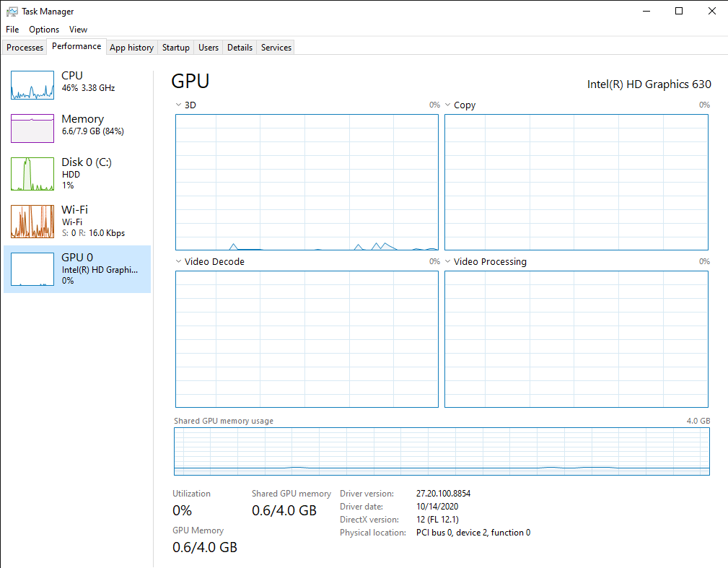Select the Disk 0 (C:) activity thumbnail
This screenshot has height=568, width=728.
[x=32, y=174]
